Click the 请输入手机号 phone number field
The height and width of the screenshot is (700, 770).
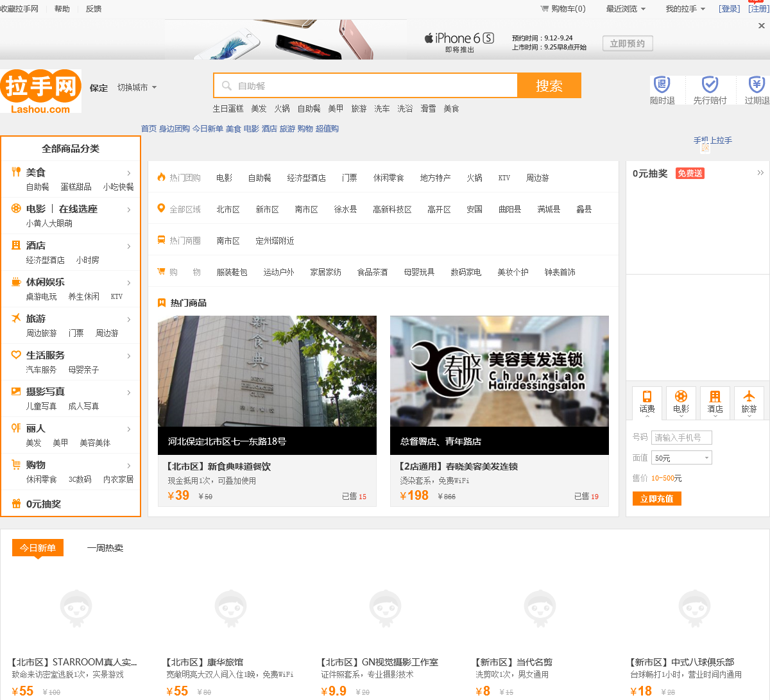click(681, 438)
